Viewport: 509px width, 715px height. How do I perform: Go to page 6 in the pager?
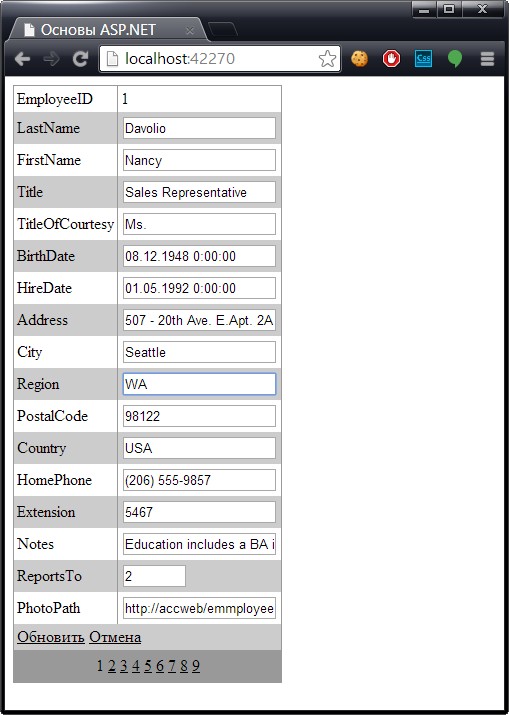click(x=160, y=666)
